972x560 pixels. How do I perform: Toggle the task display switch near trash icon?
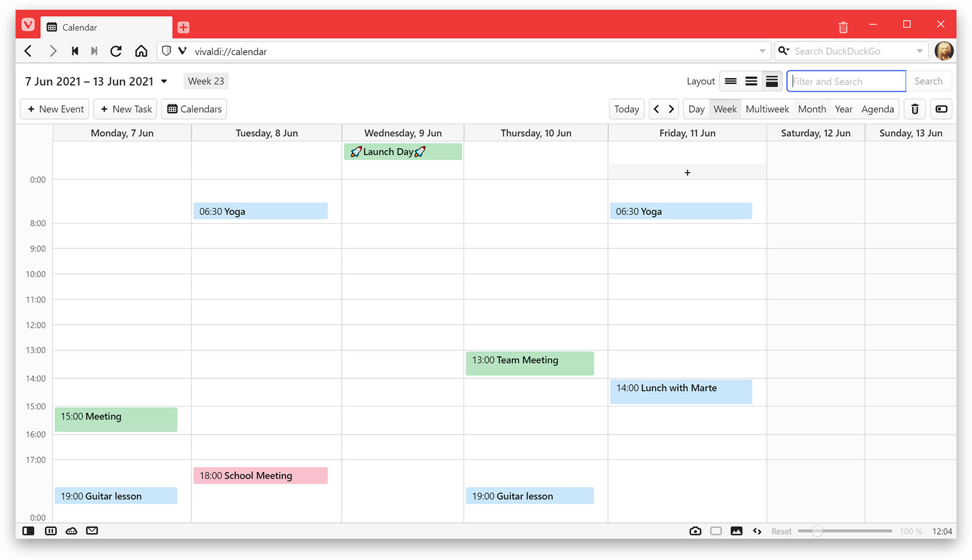[x=941, y=109]
